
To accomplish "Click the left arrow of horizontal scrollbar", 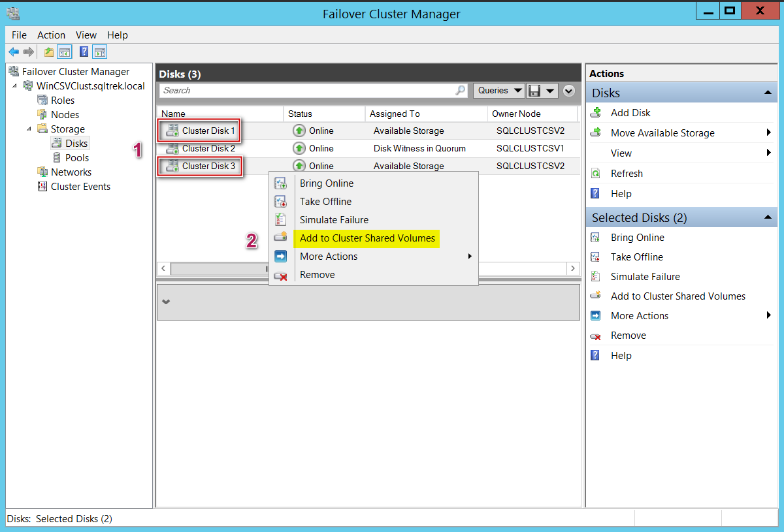I will click(164, 268).
